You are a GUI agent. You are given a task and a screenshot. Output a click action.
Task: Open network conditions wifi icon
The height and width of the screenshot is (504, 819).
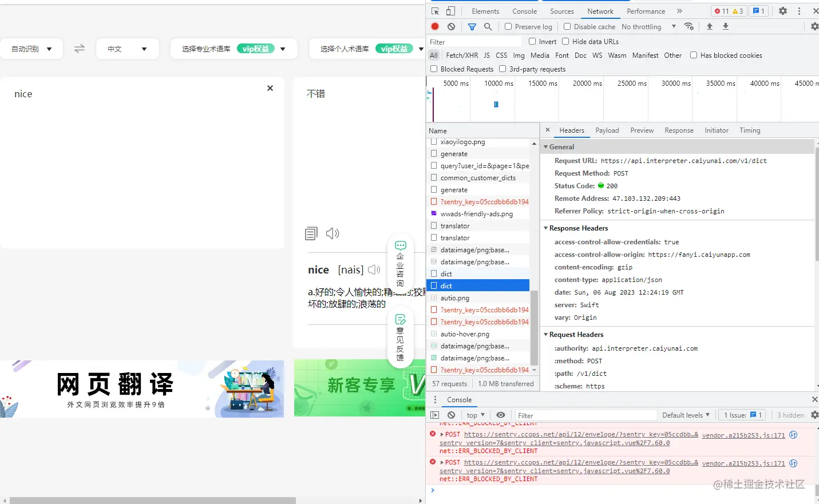click(x=689, y=26)
